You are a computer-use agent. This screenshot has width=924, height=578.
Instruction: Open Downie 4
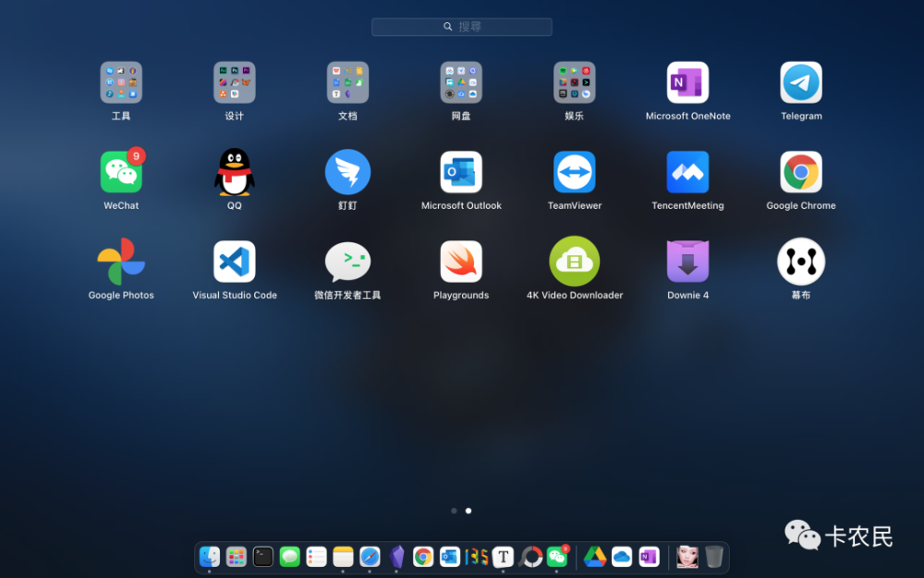coord(687,262)
